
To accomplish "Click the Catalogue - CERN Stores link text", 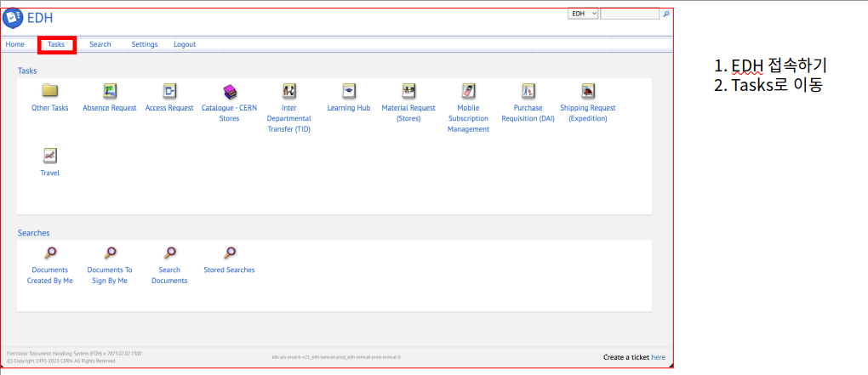I will point(229,113).
